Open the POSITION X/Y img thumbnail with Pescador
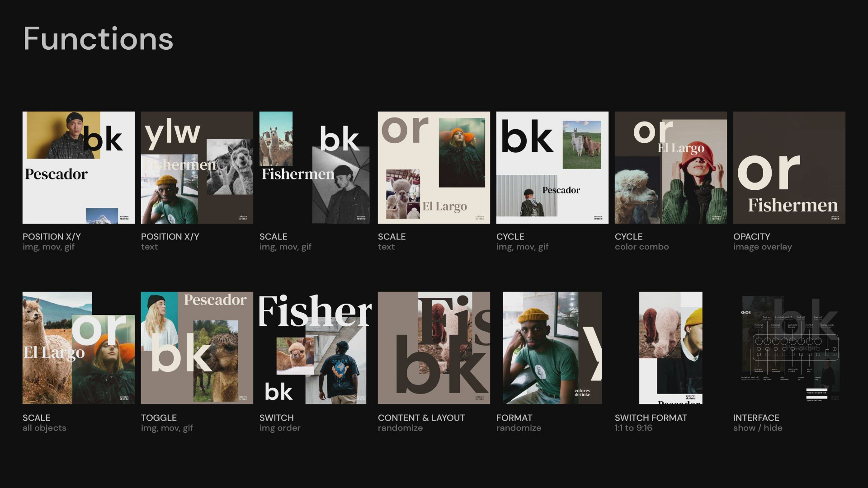Viewport: 868px width, 488px height. coord(79,168)
